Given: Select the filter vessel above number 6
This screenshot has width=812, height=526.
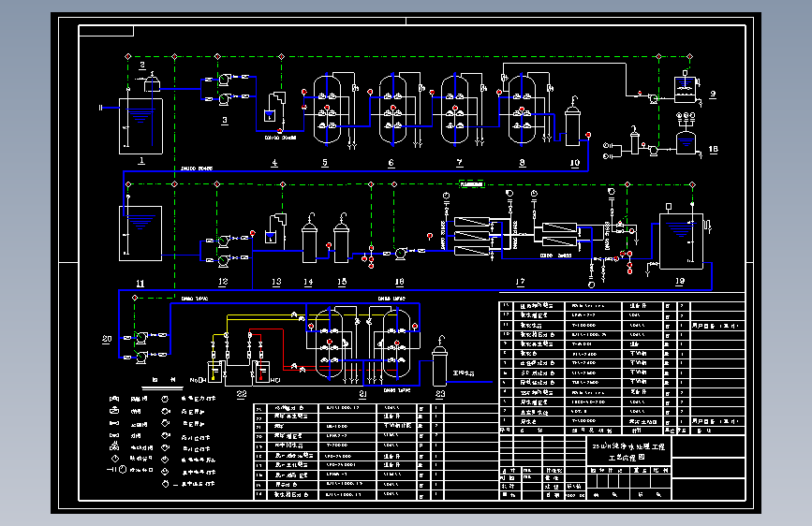Looking at the screenshot, I should pyautogui.click(x=393, y=110).
